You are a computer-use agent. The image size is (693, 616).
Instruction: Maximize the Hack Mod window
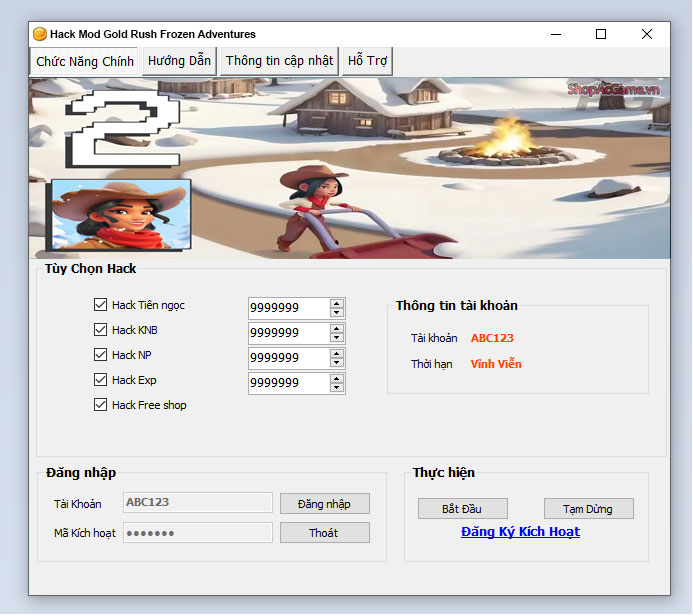(601, 34)
